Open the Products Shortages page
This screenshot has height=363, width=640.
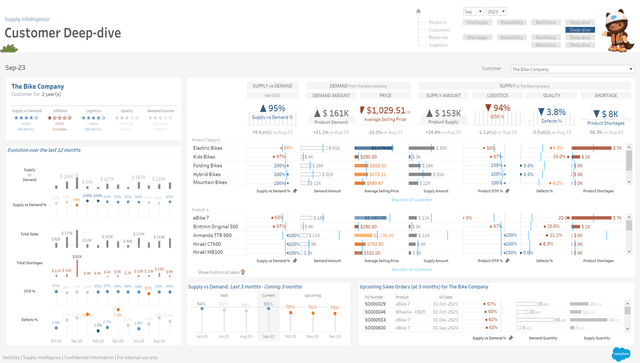pos(477,22)
